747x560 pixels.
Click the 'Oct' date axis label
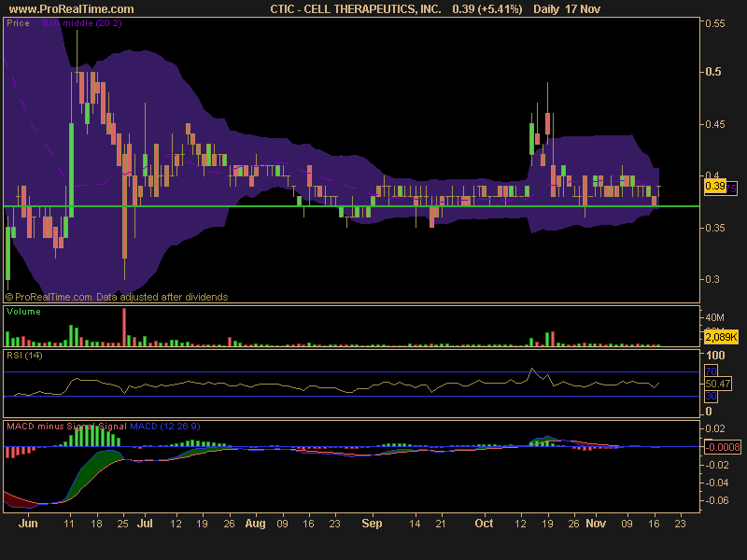pos(484,524)
